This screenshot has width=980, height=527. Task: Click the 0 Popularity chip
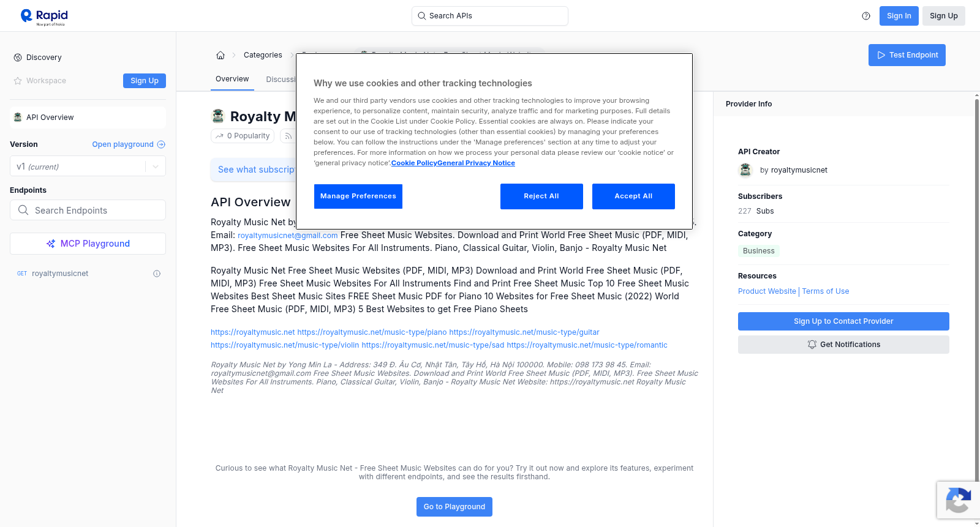coord(243,136)
